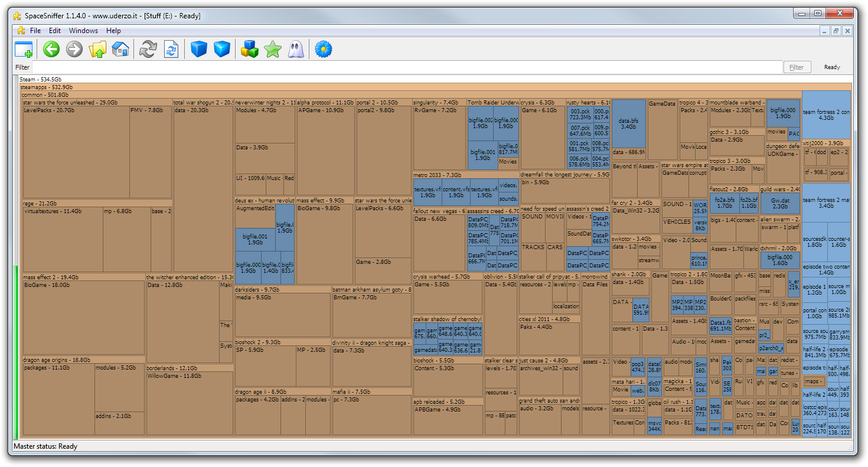Open a new view window
The height and width of the screenshot is (467, 868).
[24, 49]
